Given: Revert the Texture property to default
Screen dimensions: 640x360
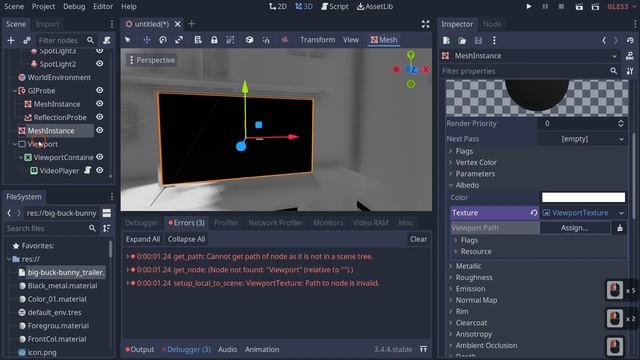Looking at the screenshot, I should coord(533,213).
